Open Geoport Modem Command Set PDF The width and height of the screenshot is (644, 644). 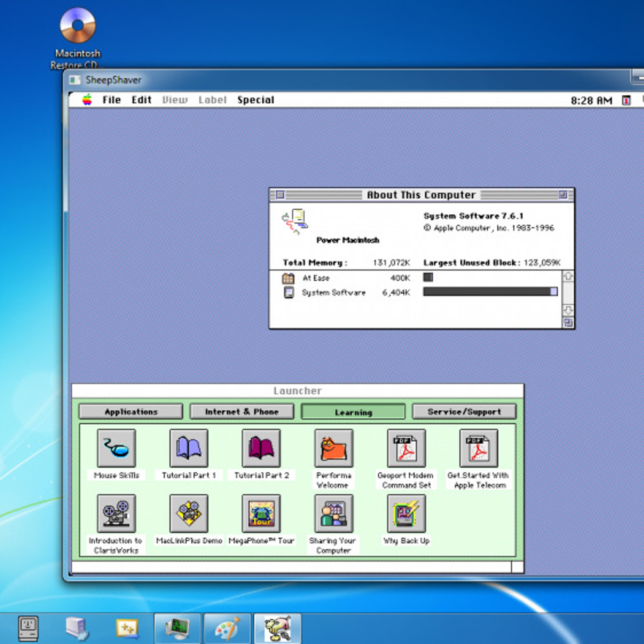click(x=406, y=448)
